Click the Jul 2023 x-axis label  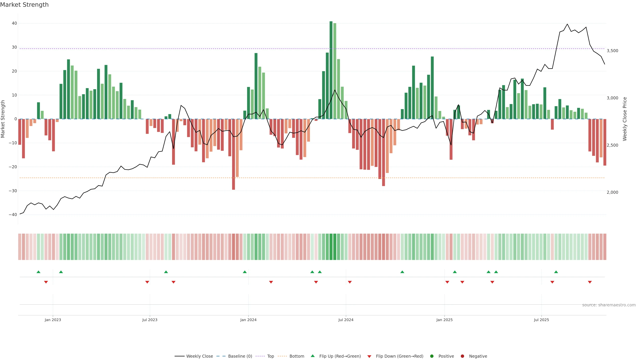pyautogui.click(x=150, y=320)
